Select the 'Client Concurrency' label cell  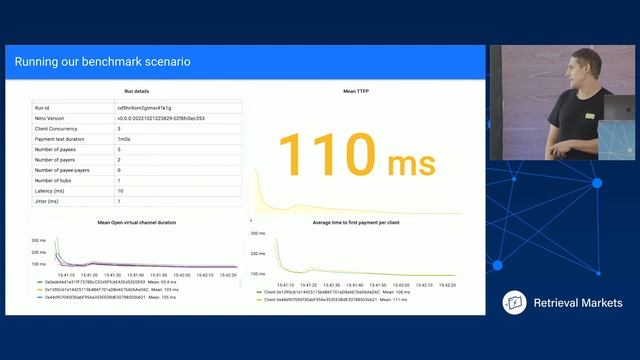click(x=73, y=129)
